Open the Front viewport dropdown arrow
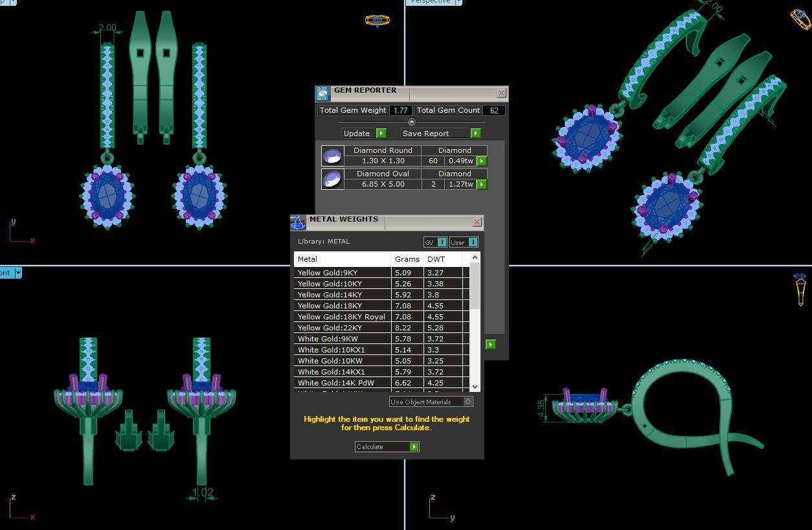This screenshot has width=812, height=530. [x=18, y=273]
